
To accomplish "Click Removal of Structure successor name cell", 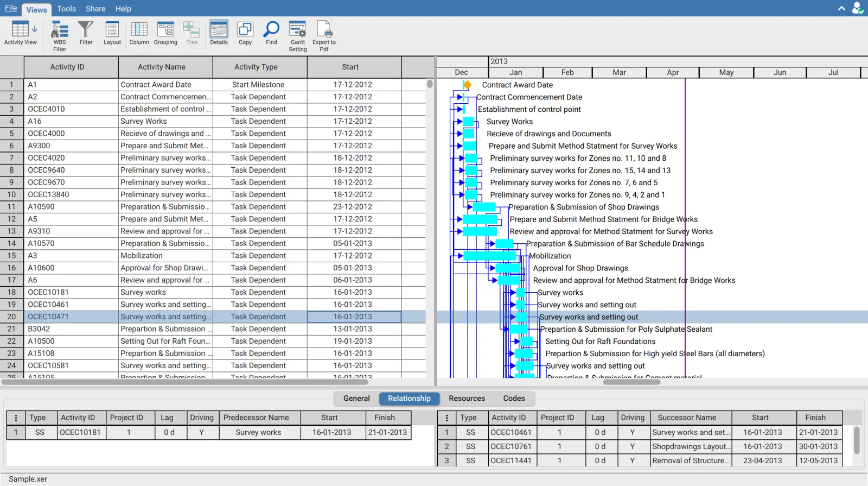I will [691, 460].
